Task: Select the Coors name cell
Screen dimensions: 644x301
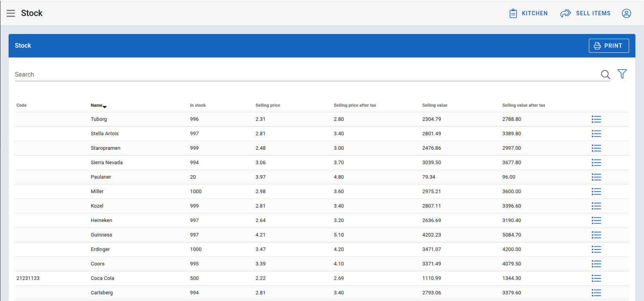Action: click(98, 264)
